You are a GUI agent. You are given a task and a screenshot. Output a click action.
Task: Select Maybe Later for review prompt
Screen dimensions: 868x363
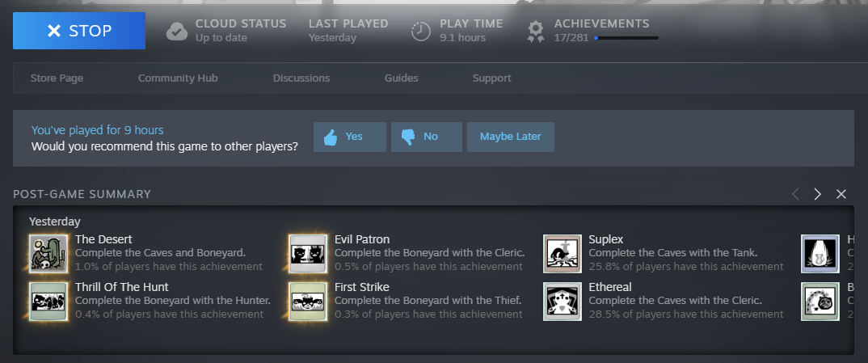click(x=511, y=137)
